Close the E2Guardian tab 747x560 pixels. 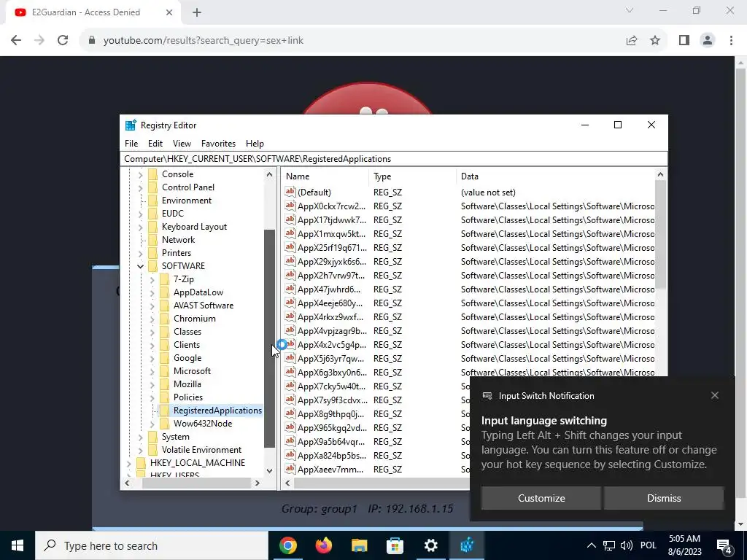[169, 13]
